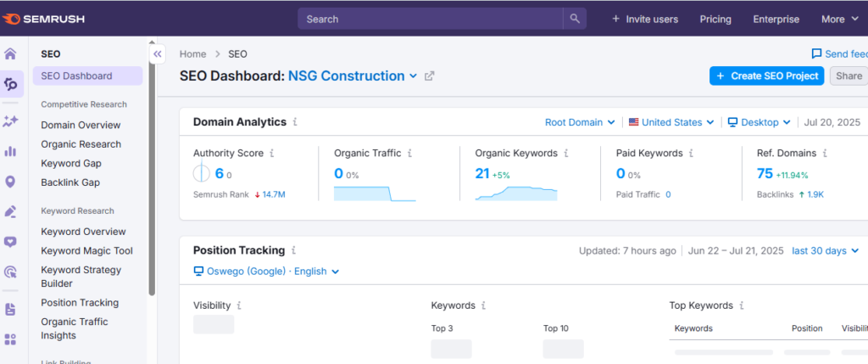This screenshot has width=868, height=364.
Task: Click the search magnifier button
Action: (x=575, y=19)
